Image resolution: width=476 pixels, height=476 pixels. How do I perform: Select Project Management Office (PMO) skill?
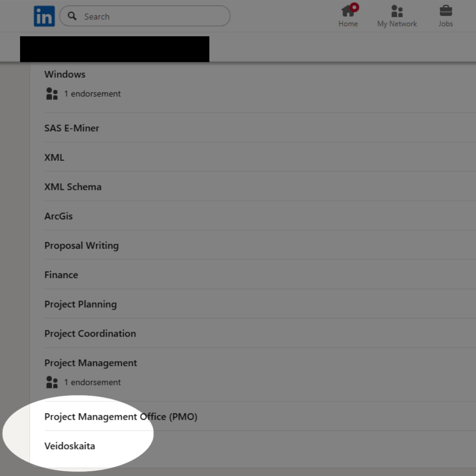click(x=121, y=416)
